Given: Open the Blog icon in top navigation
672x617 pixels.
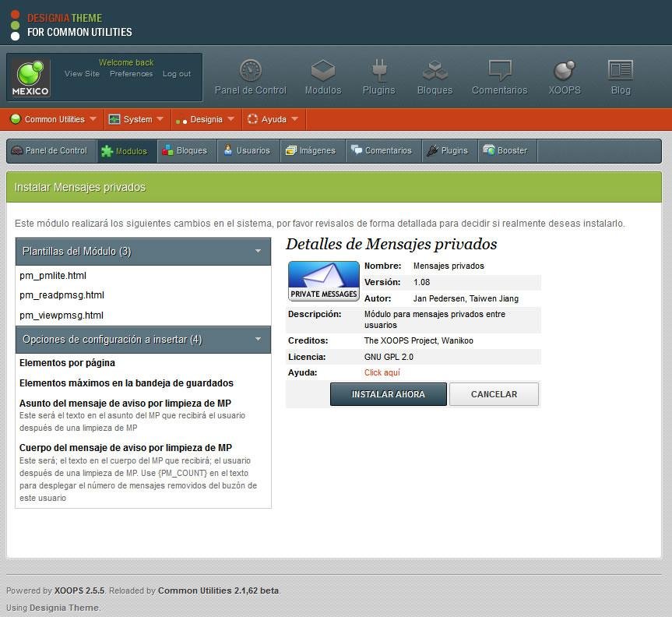Looking at the screenshot, I should 620,70.
